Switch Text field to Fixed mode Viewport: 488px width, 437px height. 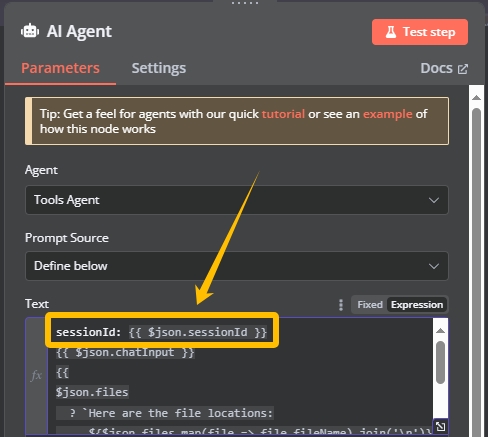click(x=370, y=305)
